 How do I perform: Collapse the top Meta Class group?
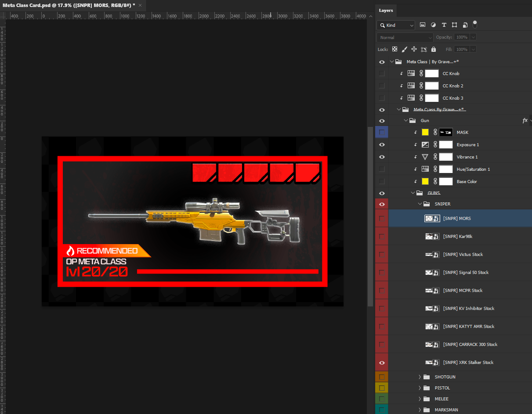tap(391, 62)
